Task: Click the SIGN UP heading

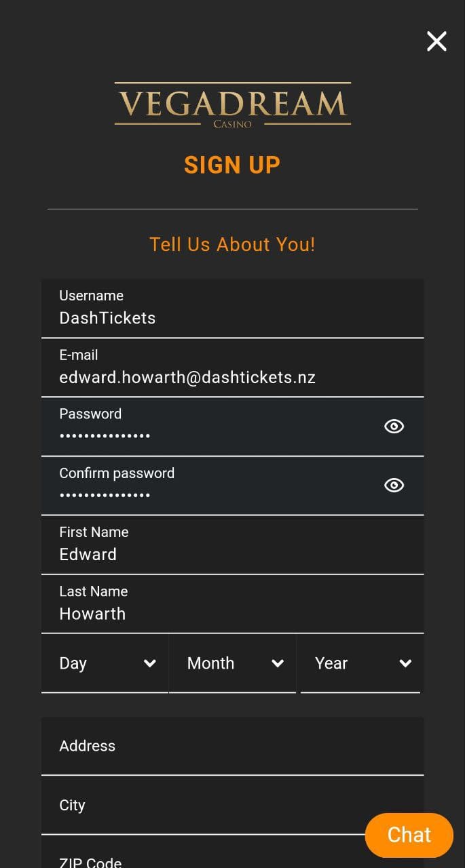Action: (232, 165)
